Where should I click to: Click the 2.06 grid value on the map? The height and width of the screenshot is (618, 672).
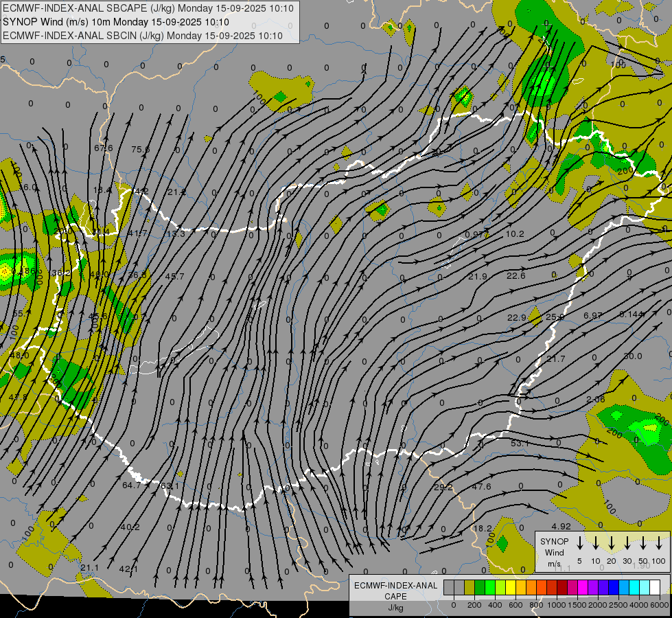[x=595, y=400]
